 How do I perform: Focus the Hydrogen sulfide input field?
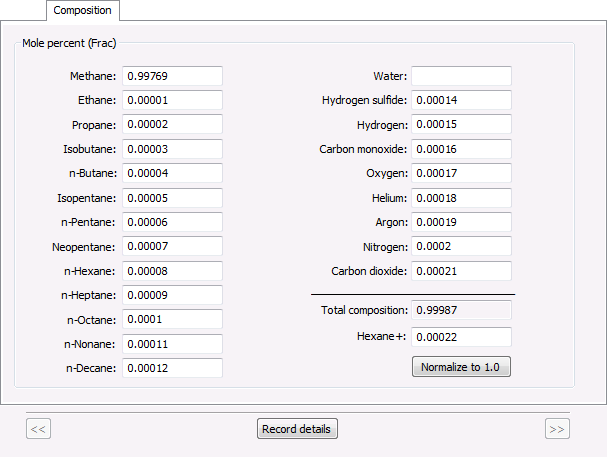461,100
